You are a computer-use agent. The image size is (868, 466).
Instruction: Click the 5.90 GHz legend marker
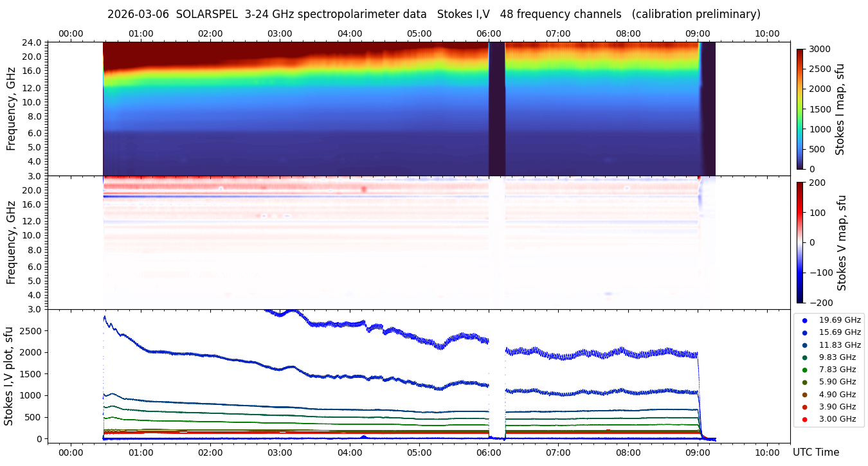coord(804,382)
